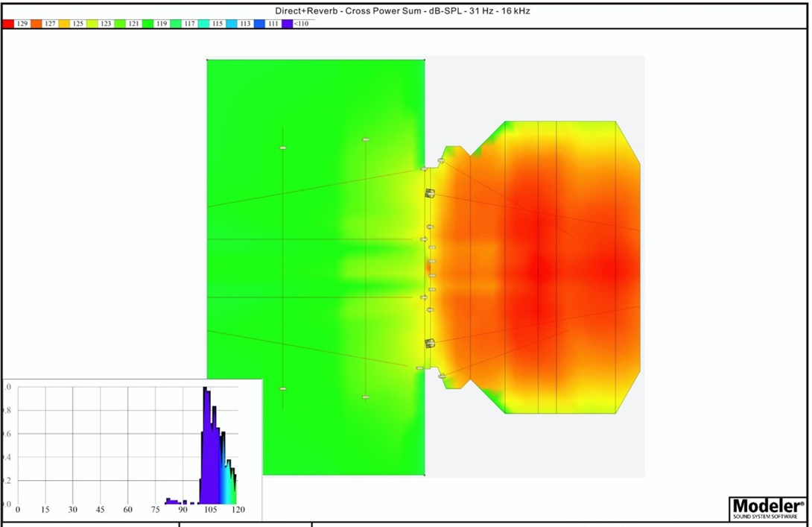Viewport: 812px width, 527px height.
Task: Click the histogram axis label 60
Action: pos(127,510)
